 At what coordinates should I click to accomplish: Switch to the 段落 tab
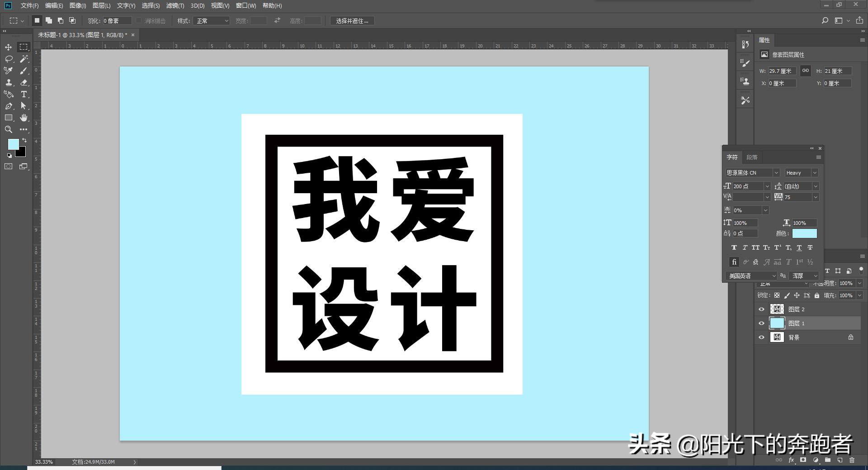(752, 157)
